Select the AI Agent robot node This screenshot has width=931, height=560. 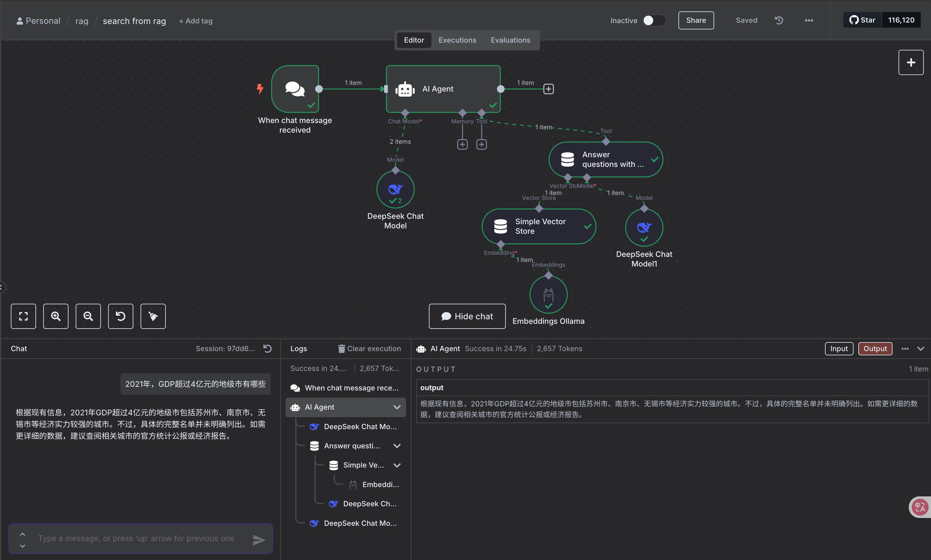click(443, 89)
